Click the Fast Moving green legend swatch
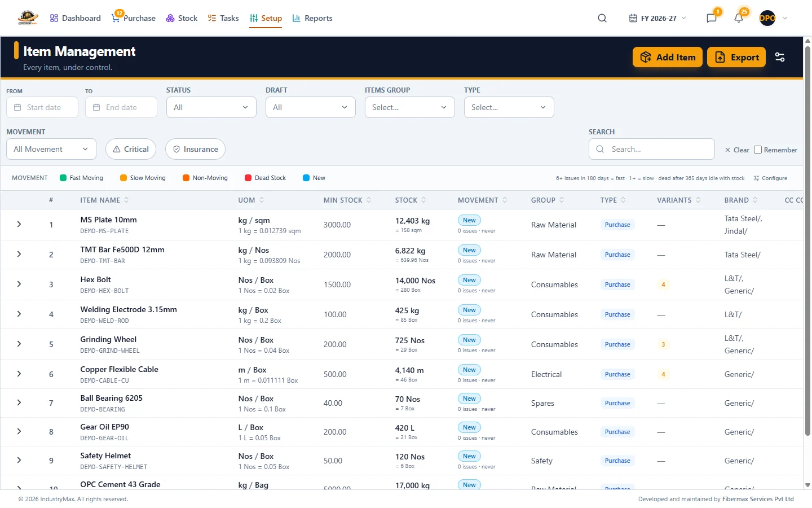The width and height of the screenshot is (812, 508). point(63,178)
